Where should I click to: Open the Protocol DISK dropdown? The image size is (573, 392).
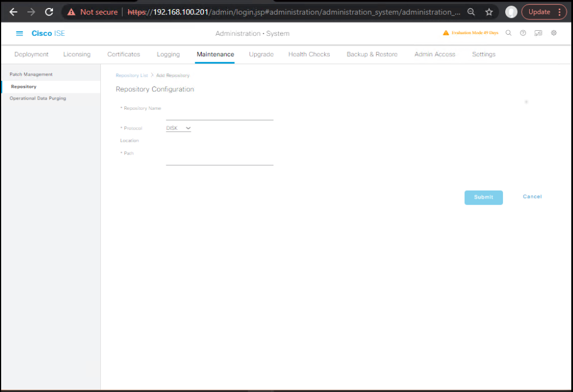coord(178,128)
